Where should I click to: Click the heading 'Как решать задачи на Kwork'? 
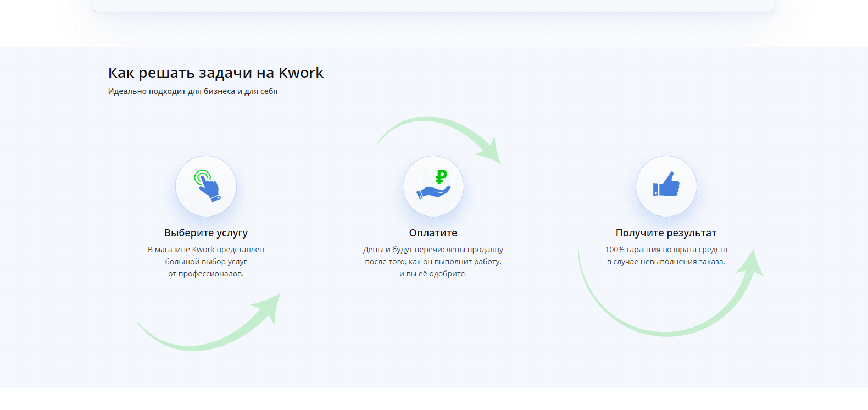(216, 73)
